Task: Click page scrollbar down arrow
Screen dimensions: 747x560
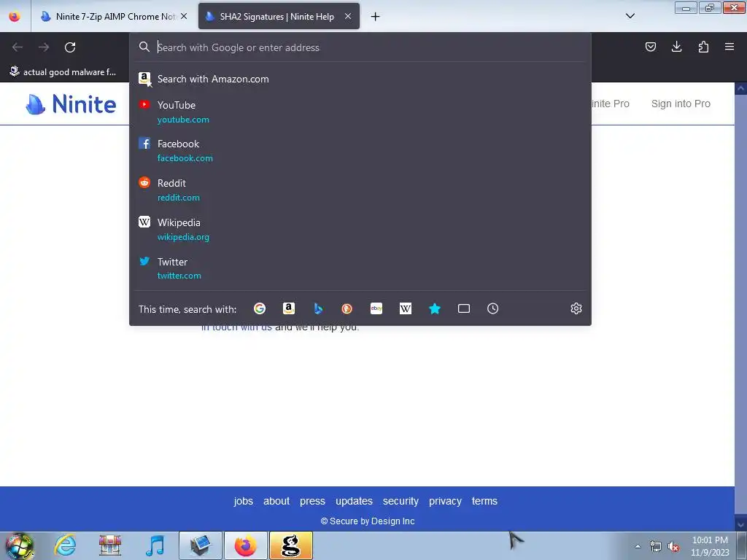Action: [x=741, y=525]
